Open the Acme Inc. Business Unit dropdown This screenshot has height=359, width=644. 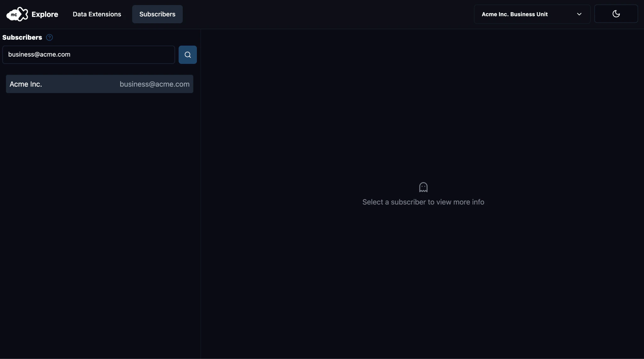532,14
